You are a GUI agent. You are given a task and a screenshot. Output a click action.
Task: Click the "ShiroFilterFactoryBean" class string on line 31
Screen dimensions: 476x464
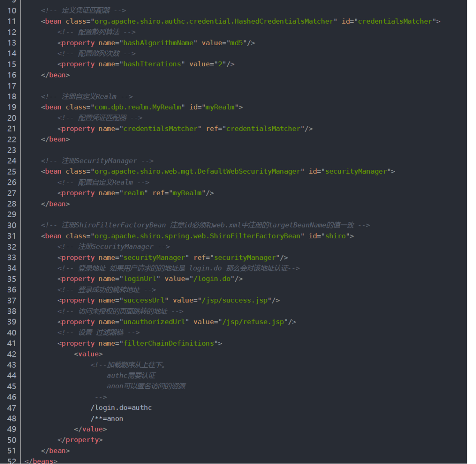click(197, 236)
